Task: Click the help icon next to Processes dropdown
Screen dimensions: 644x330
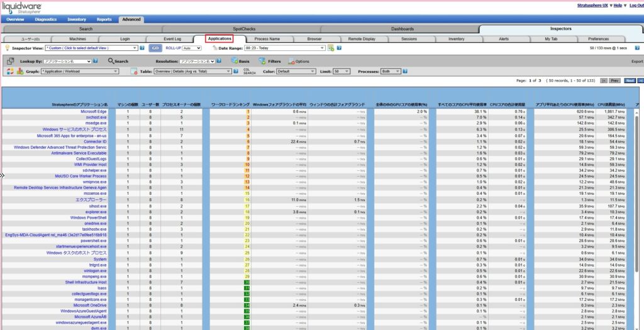Action: coord(406,72)
